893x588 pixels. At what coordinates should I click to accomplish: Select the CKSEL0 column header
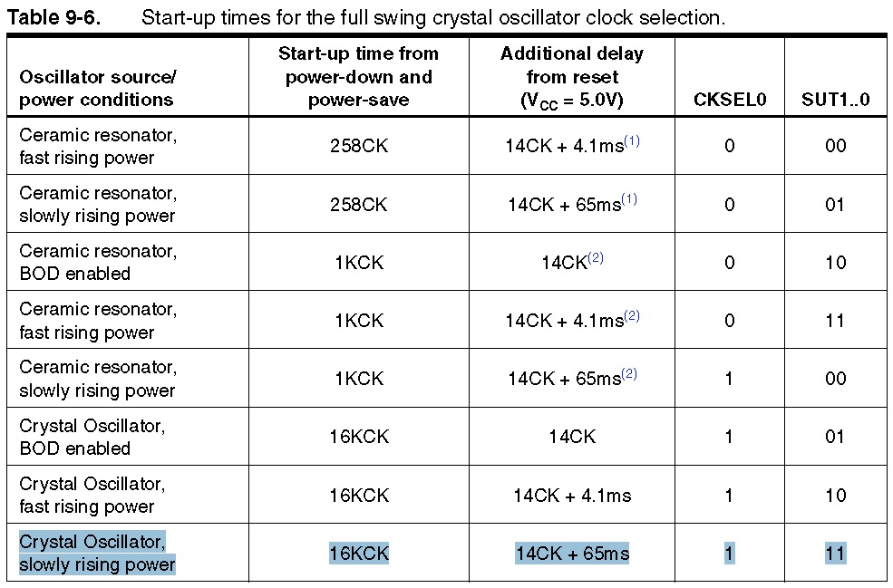point(729,100)
